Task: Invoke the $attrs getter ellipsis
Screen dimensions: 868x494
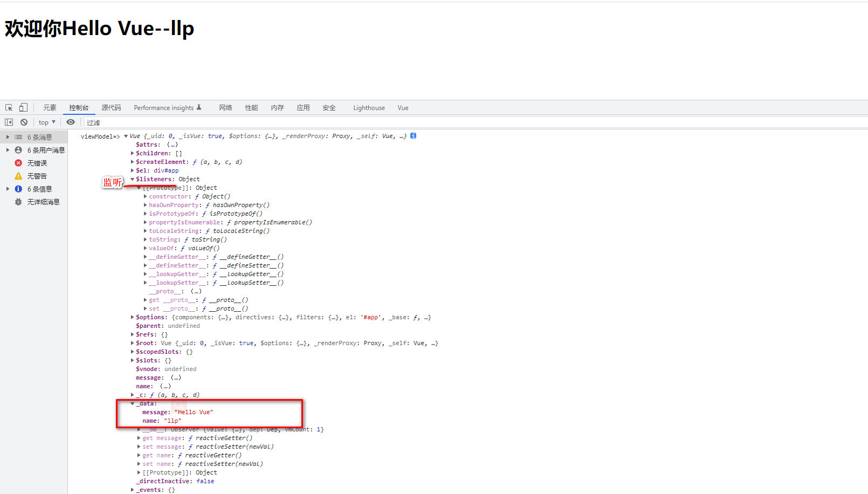Action: click(173, 145)
